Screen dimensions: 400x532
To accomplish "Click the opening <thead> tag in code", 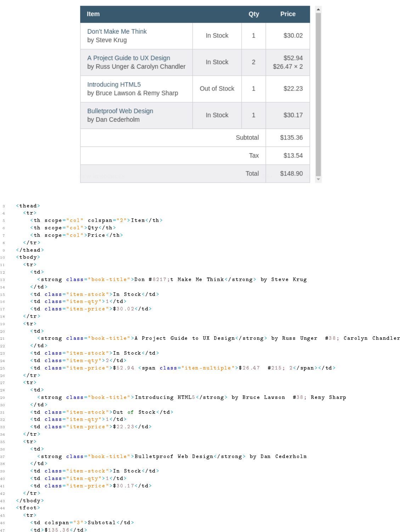I will click(28, 206).
